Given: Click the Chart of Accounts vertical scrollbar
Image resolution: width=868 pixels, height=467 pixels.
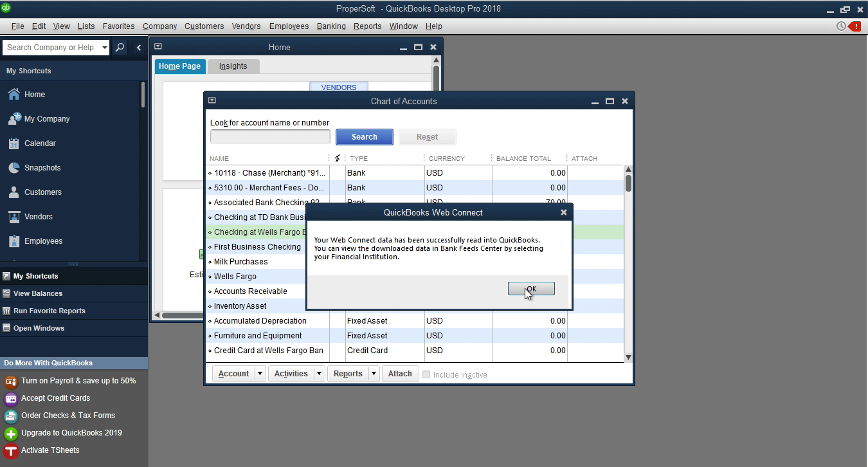Looking at the screenshot, I should pyautogui.click(x=628, y=264).
